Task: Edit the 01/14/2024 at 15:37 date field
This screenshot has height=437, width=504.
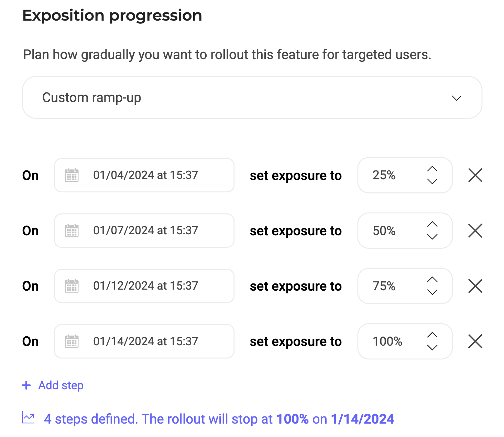Action: coord(145,341)
